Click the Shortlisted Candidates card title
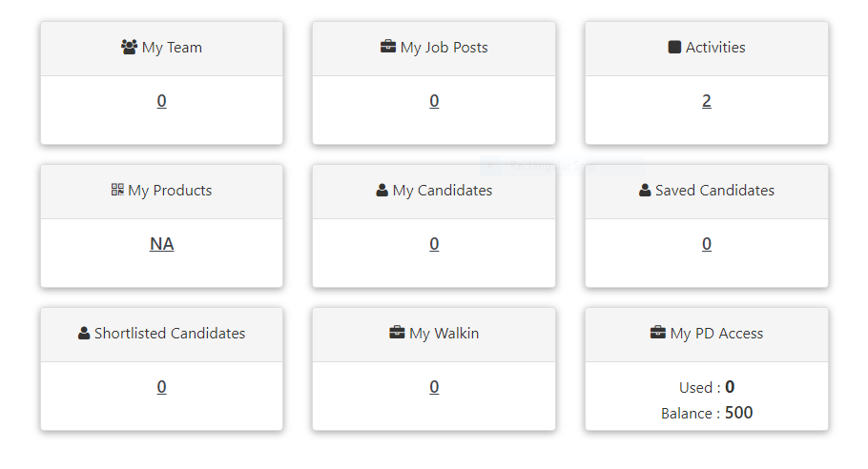The height and width of the screenshot is (469, 868). coord(170,333)
